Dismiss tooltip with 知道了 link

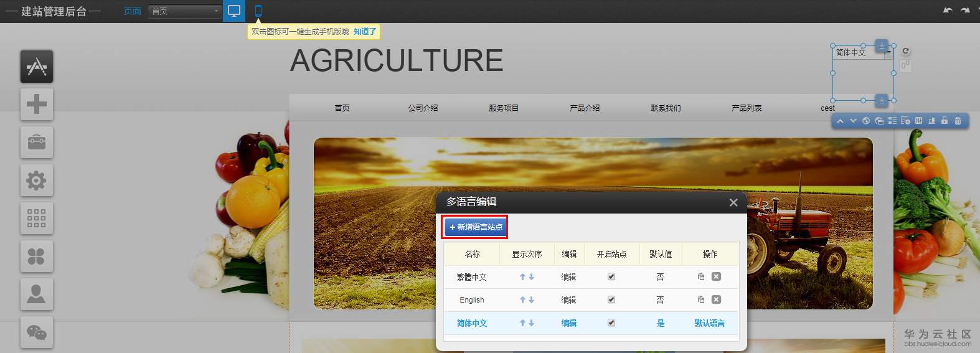click(x=365, y=31)
